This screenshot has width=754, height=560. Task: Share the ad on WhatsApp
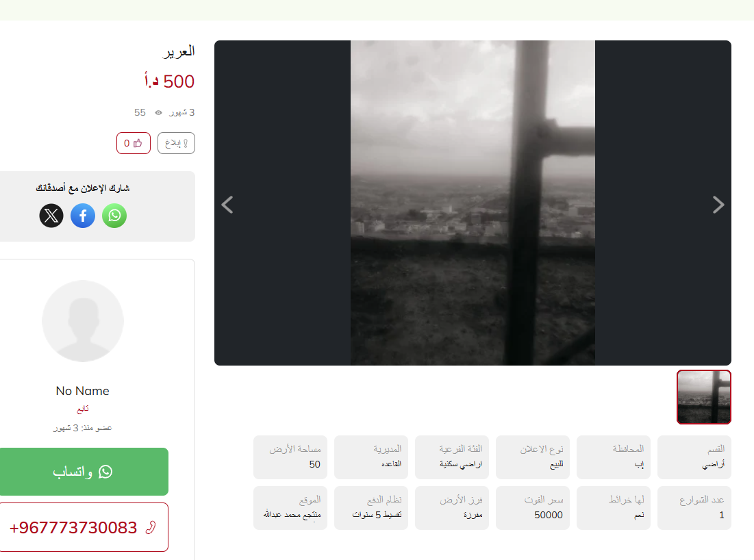click(x=114, y=216)
